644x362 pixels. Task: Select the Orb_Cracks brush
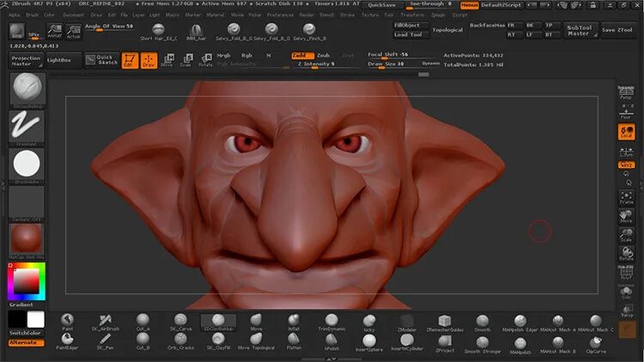pos(180,341)
